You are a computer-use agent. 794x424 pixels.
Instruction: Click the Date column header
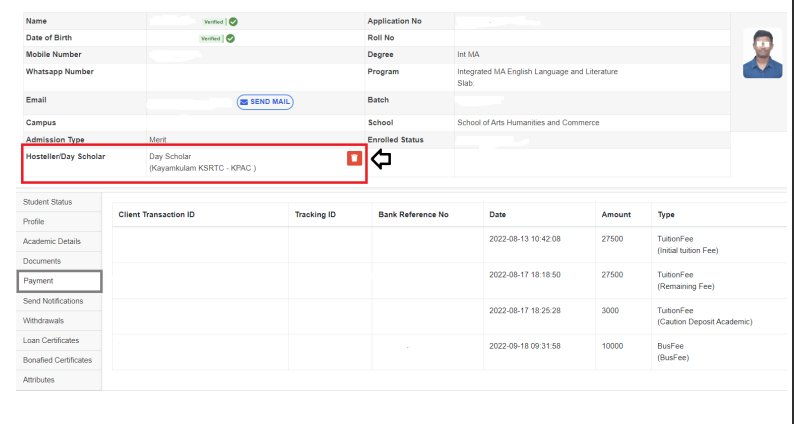[x=498, y=215]
